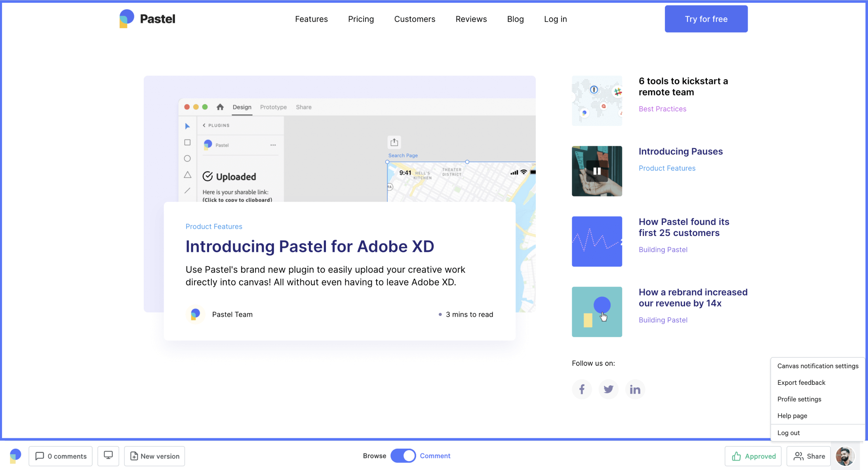The image size is (868, 470).
Task: Click the Facebook social icon
Action: pos(582,389)
